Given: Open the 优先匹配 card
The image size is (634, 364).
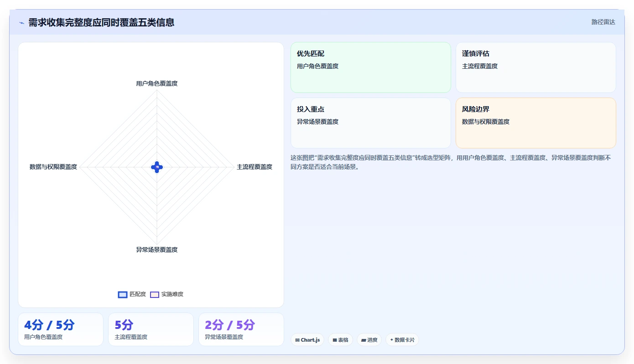Looking at the screenshot, I should (x=371, y=67).
